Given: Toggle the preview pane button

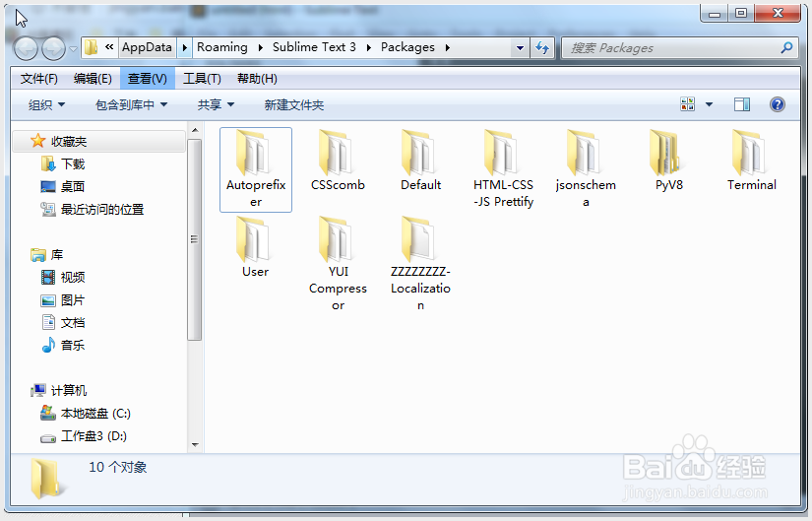Looking at the screenshot, I should [741, 104].
